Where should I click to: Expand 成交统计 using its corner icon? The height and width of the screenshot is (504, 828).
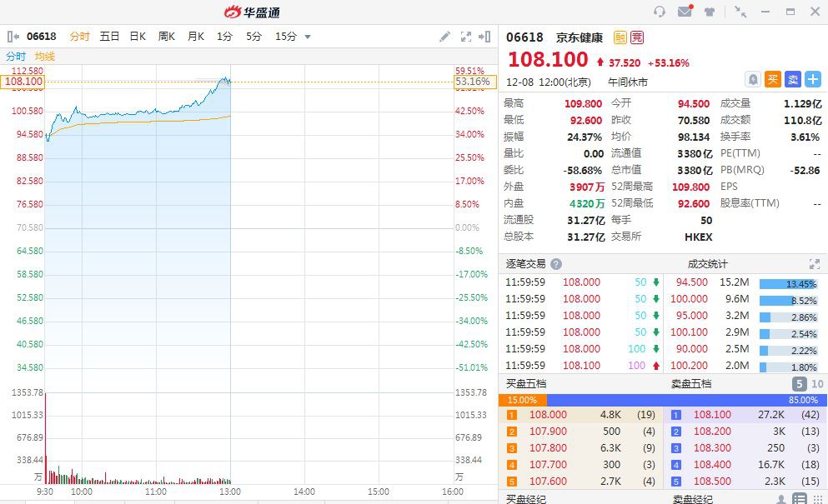click(x=815, y=264)
